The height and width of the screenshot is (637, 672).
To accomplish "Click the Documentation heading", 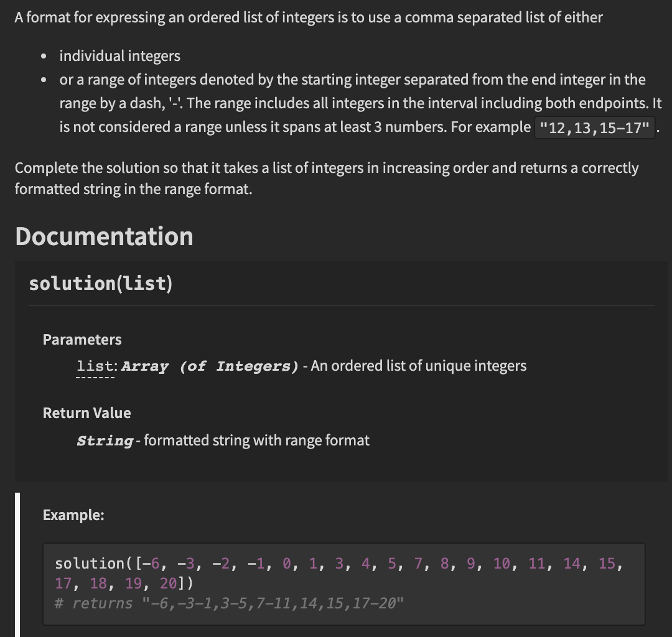I will 104,236.
